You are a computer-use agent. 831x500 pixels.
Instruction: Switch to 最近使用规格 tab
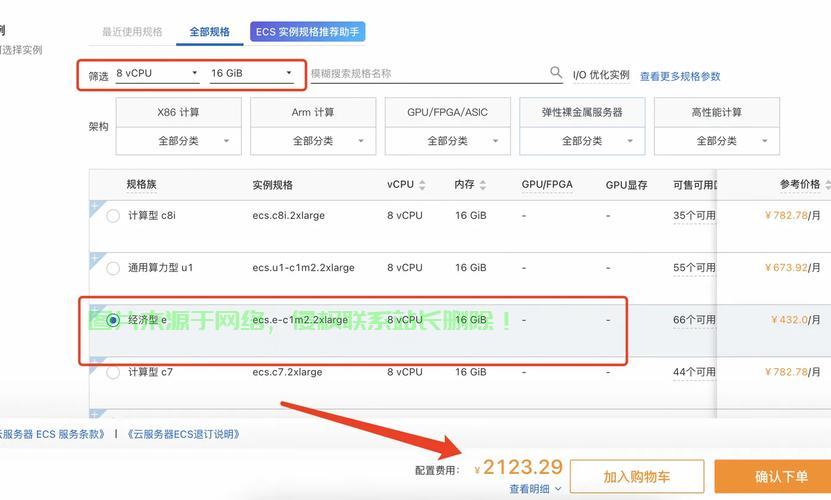click(x=132, y=32)
